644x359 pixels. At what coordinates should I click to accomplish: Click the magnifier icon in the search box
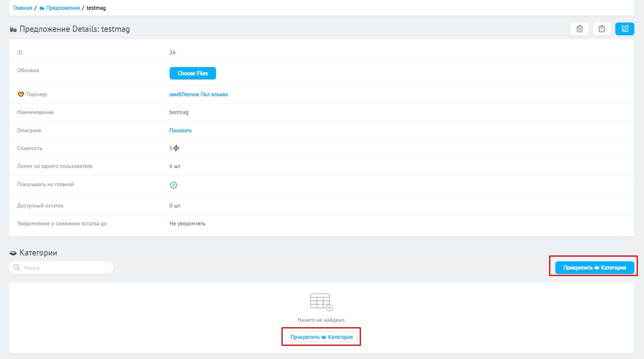pyautogui.click(x=17, y=268)
